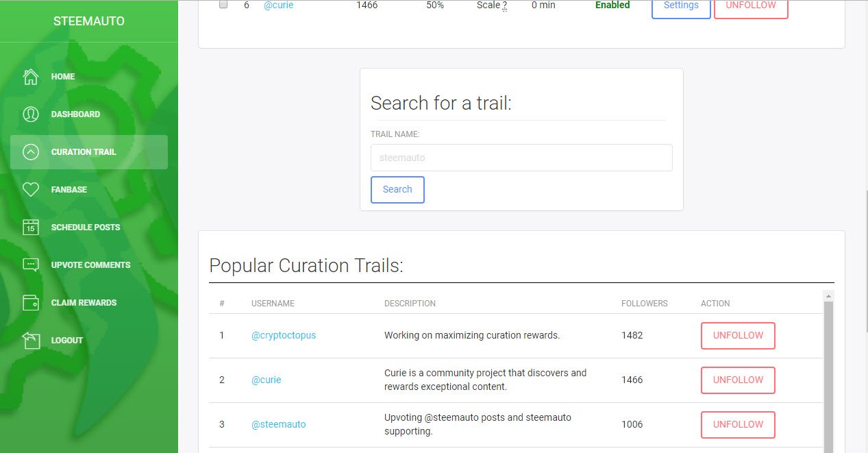868x453 pixels.
Task: Click the Schedule Posts calendar icon
Action: (x=31, y=228)
